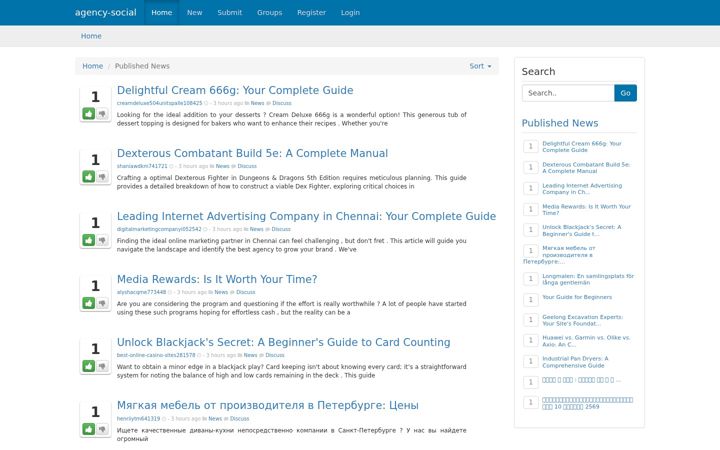Downvote the Unlock Blackjack's Secret post
The image size is (720, 450).
[x=102, y=366]
